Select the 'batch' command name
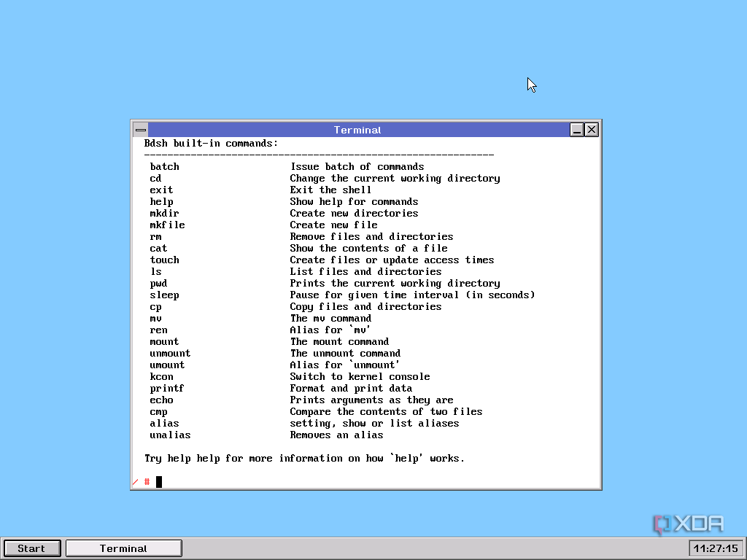This screenshot has height=560, width=747. [164, 167]
